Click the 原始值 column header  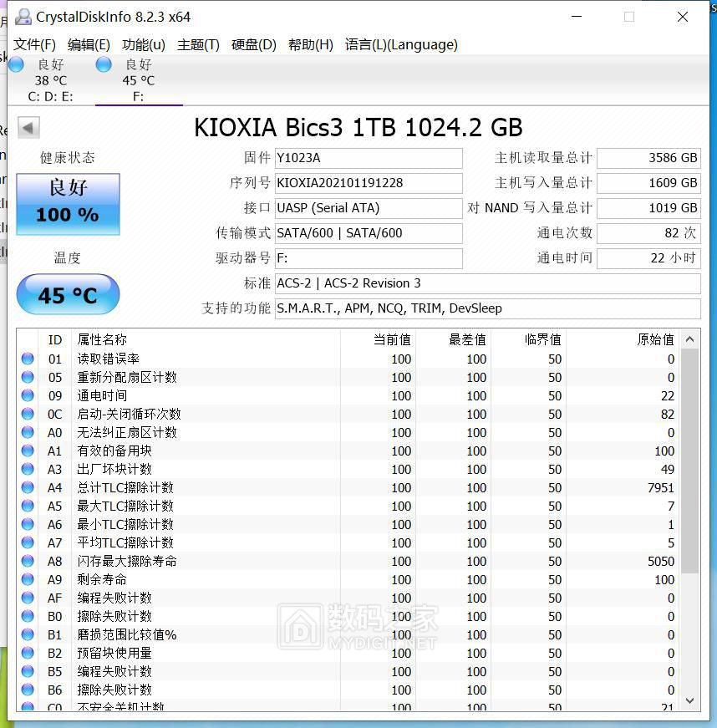(x=623, y=340)
